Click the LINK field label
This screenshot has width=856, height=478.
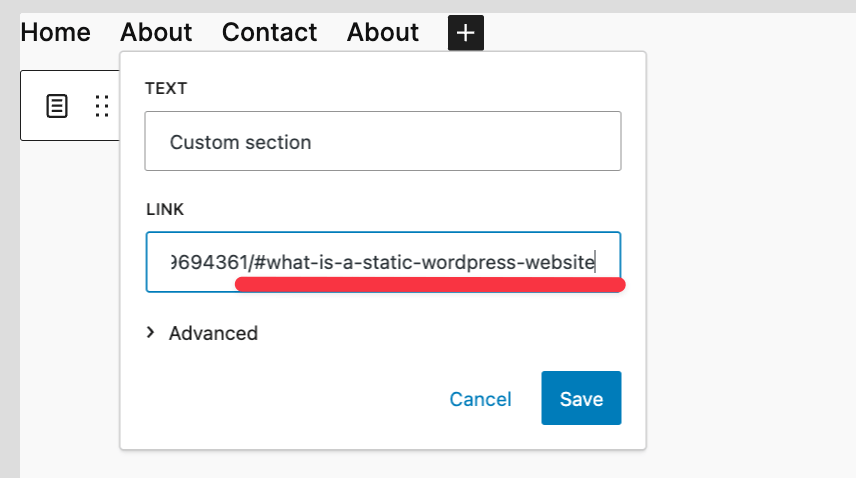(x=164, y=209)
